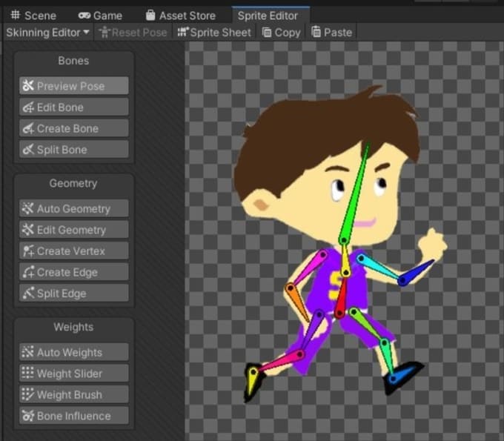Open the Asset Store tab
This screenshot has width=504, height=441.
tap(180, 16)
